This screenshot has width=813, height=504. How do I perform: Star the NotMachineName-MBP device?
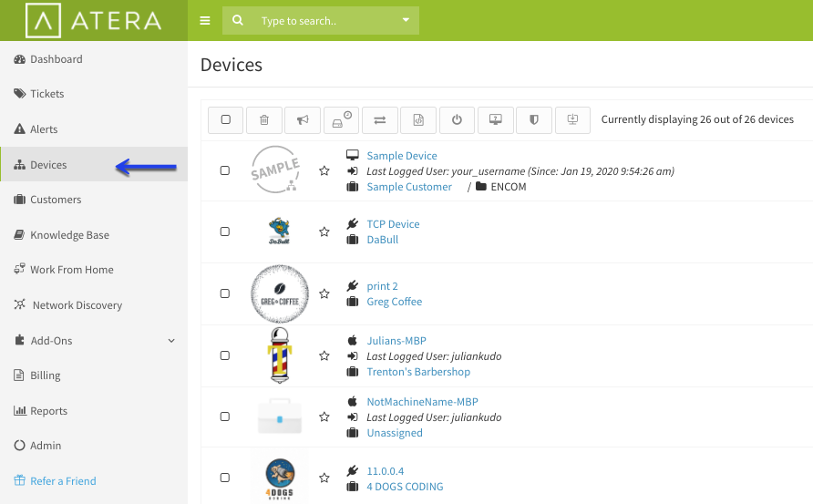324,417
